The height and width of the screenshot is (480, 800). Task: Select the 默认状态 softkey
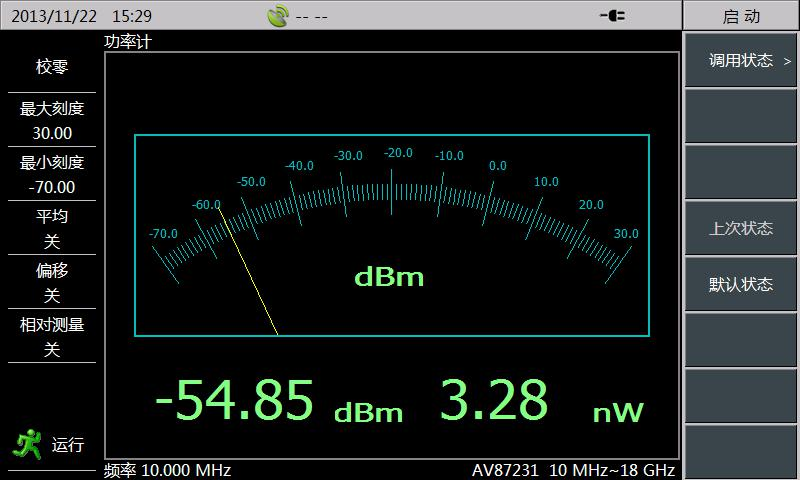coord(741,284)
